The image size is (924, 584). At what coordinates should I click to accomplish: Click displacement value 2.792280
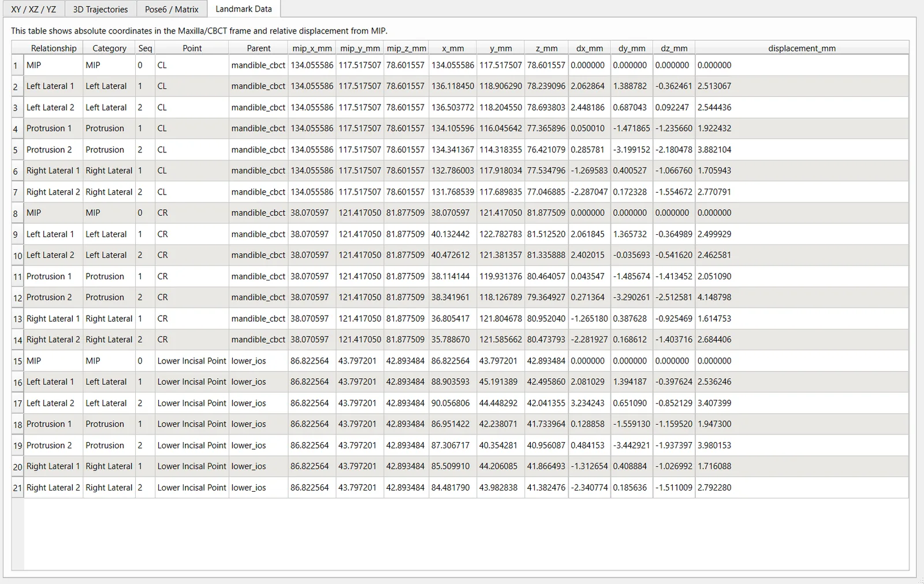pos(802,488)
